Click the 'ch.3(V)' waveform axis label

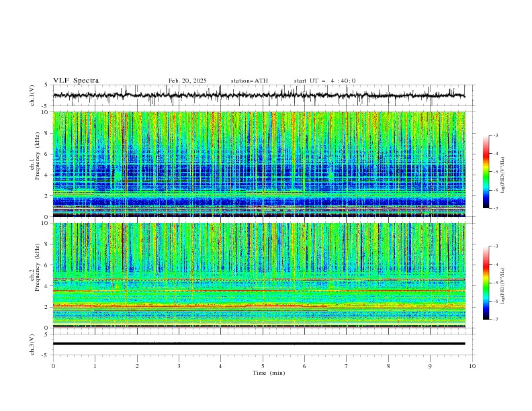click(32, 345)
